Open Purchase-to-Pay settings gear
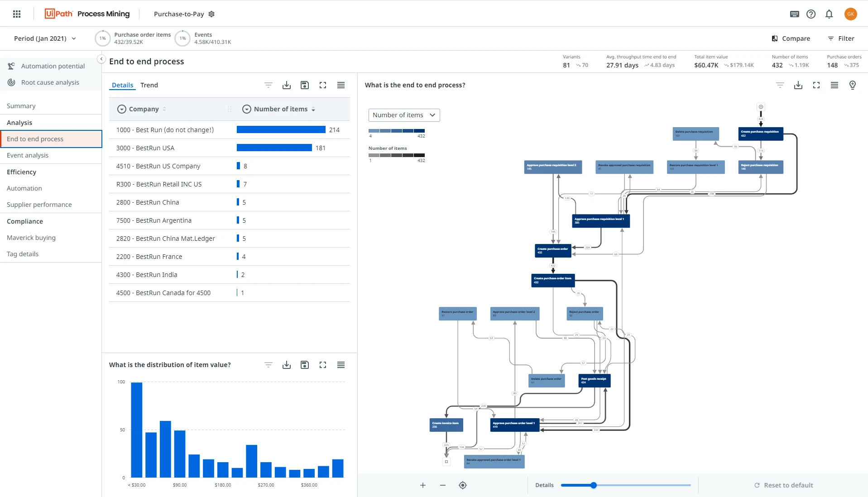The width and height of the screenshot is (868, 497). pos(211,14)
